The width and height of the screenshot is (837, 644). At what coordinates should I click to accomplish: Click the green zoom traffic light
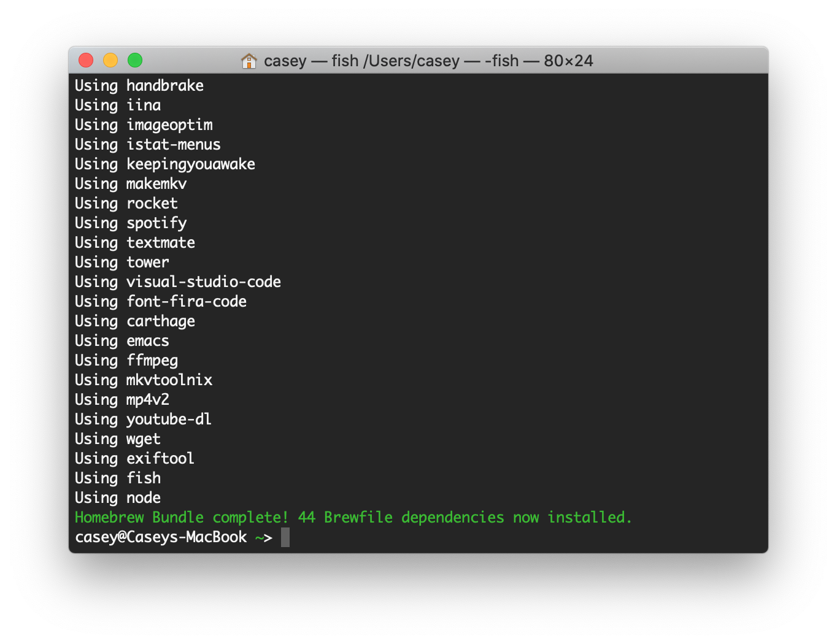[x=135, y=60]
